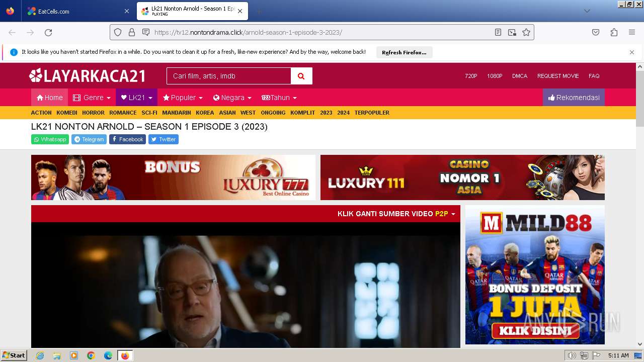Image resolution: width=644 pixels, height=362 pixels.
Task: Select the ACTION category
Action: tap(41, 113)
